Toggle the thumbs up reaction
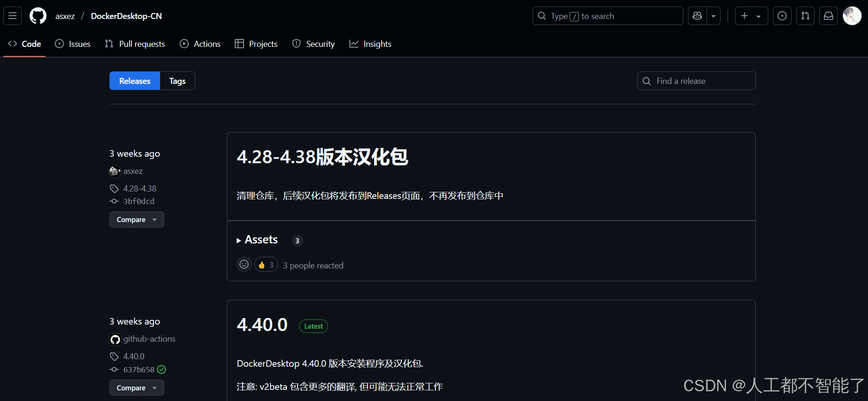Viewport: 868px width, 401px height. [266, 264]
